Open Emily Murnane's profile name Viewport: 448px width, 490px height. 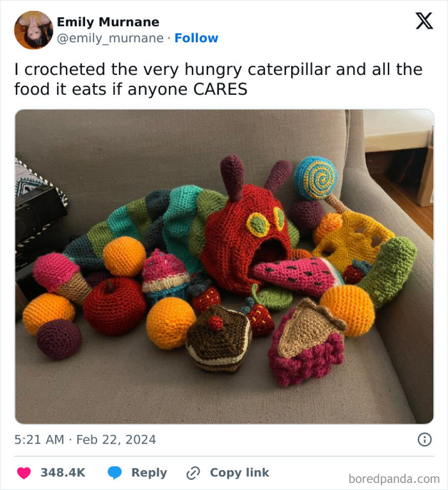click(108, 22)
